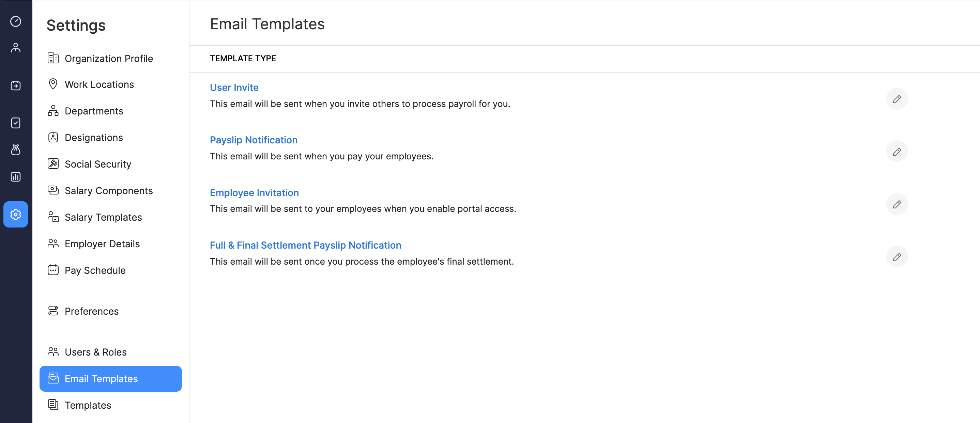The image size is (980, 423).
Task: Open the Approvals checkmark icon
Action: coord(15,123)
